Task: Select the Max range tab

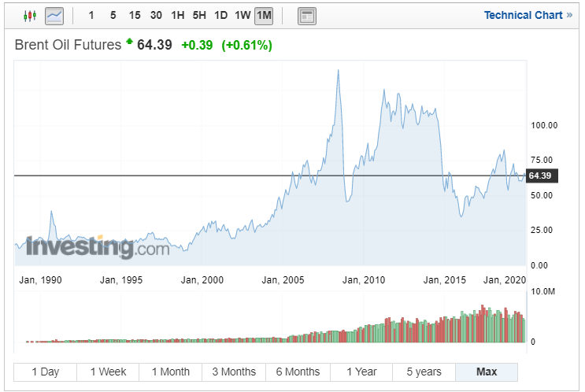Action: 487,372
